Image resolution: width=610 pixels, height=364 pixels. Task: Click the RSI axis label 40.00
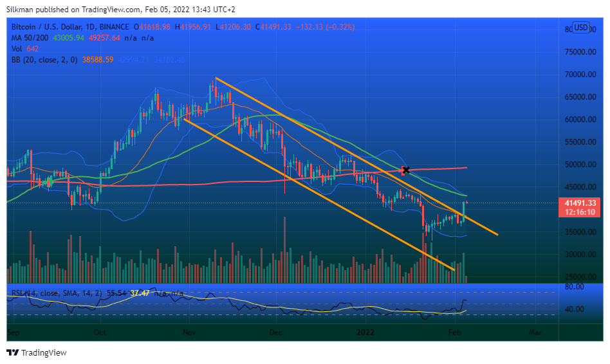[x=574, y=309]
